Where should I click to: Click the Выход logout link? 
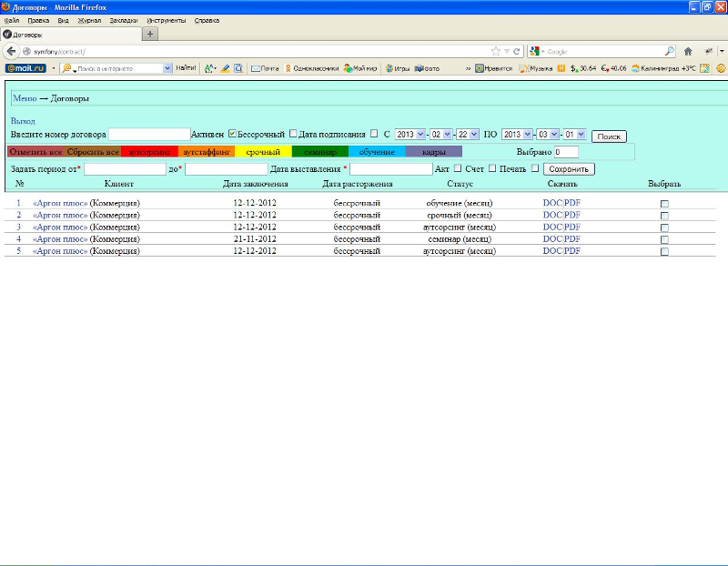(23, 121)
